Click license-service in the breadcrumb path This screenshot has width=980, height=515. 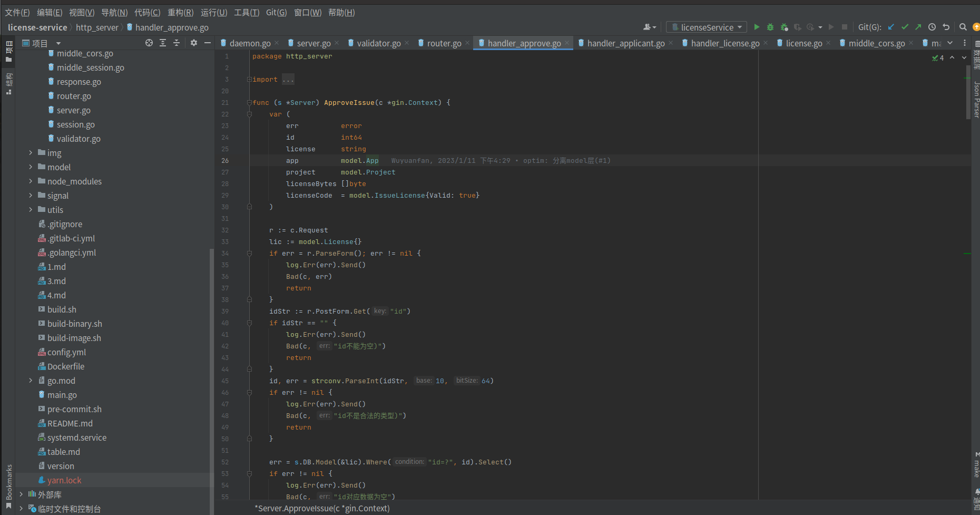pyautogui.click(x=37, y=27)
